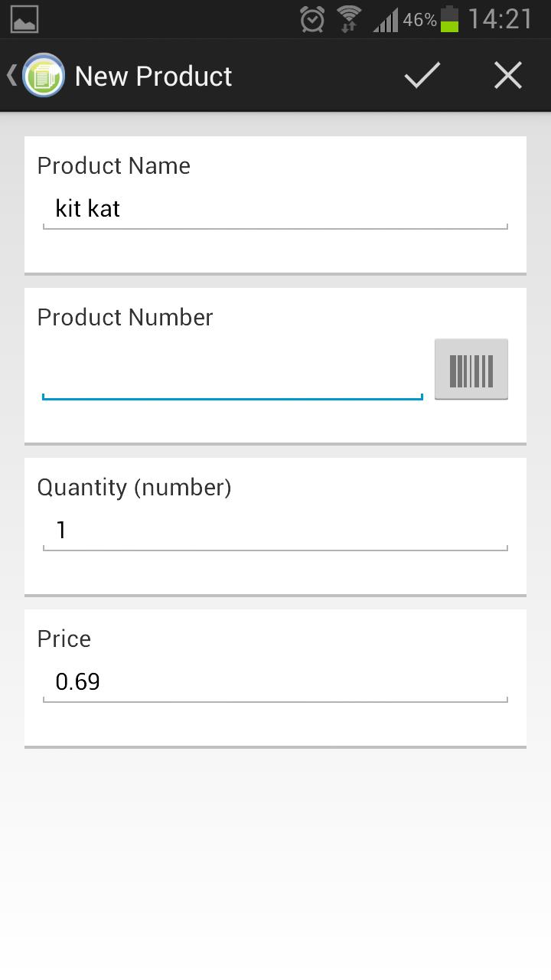This screenshot has width=551, height=980.
Task: Tap the New Product title
Action: coord(153,76)
